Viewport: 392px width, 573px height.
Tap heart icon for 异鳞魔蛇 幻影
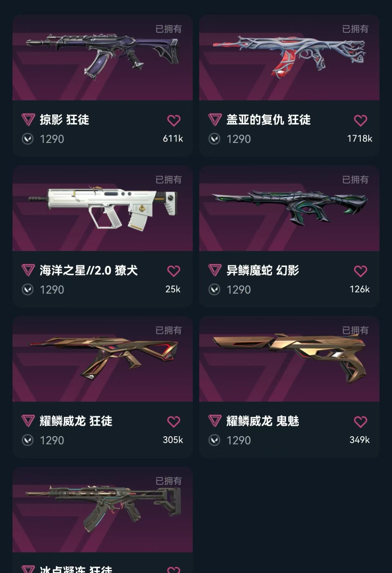[360, 271]
